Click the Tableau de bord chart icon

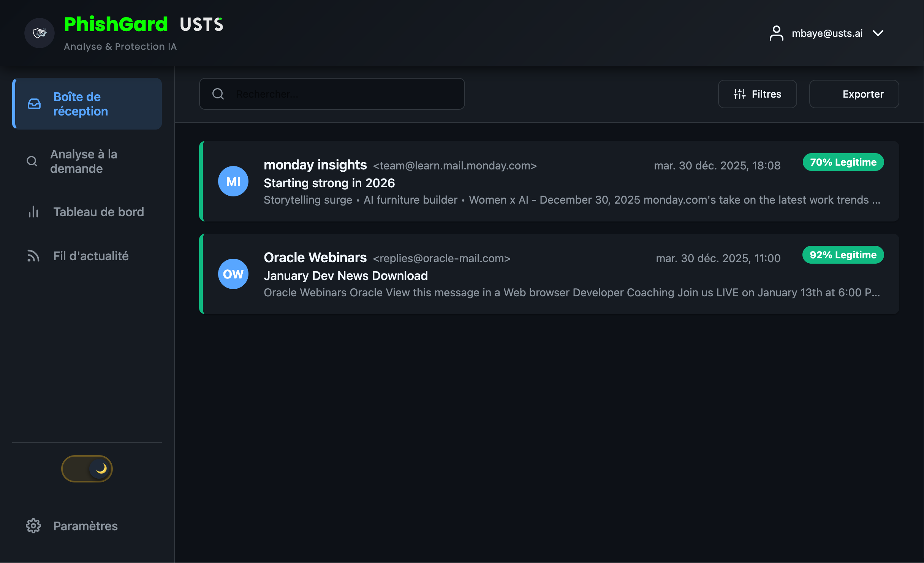[33, 212]
